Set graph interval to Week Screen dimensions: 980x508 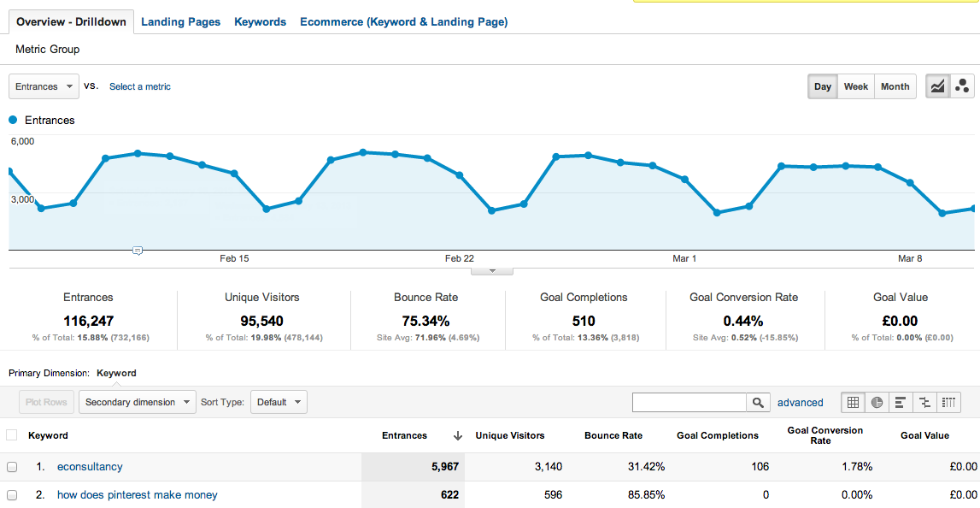tap(855, 86)
